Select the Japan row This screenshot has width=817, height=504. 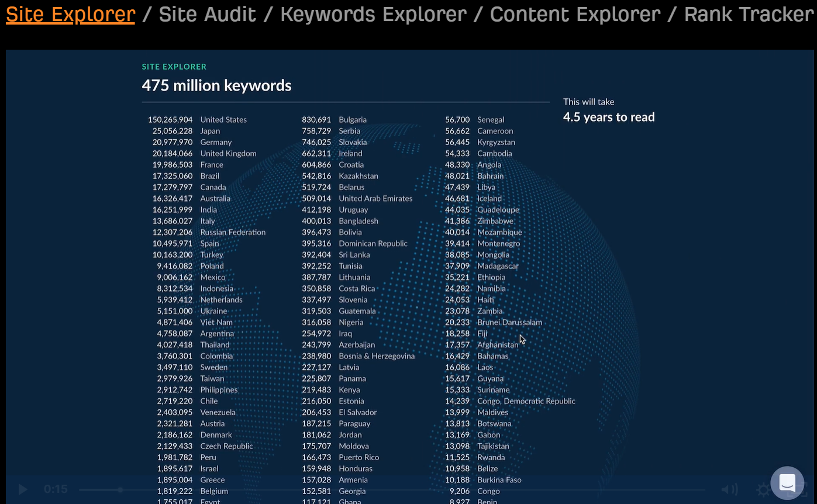[186, 131]
